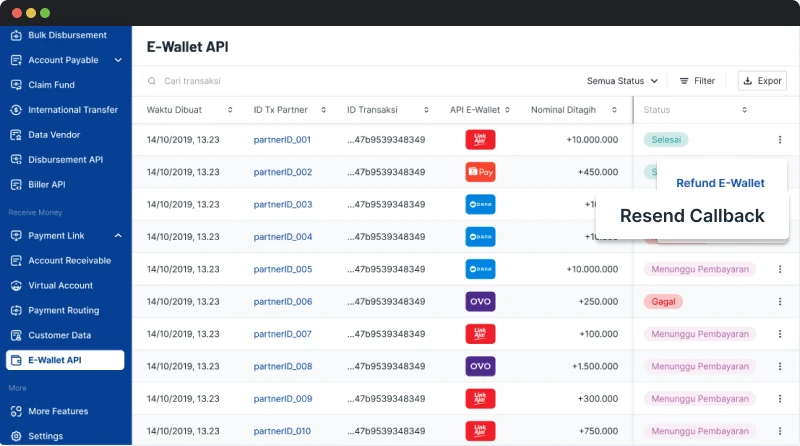Click the Virtual Account sidebar icon
This screenshot has width=800, height=446.
pos(16,286)
